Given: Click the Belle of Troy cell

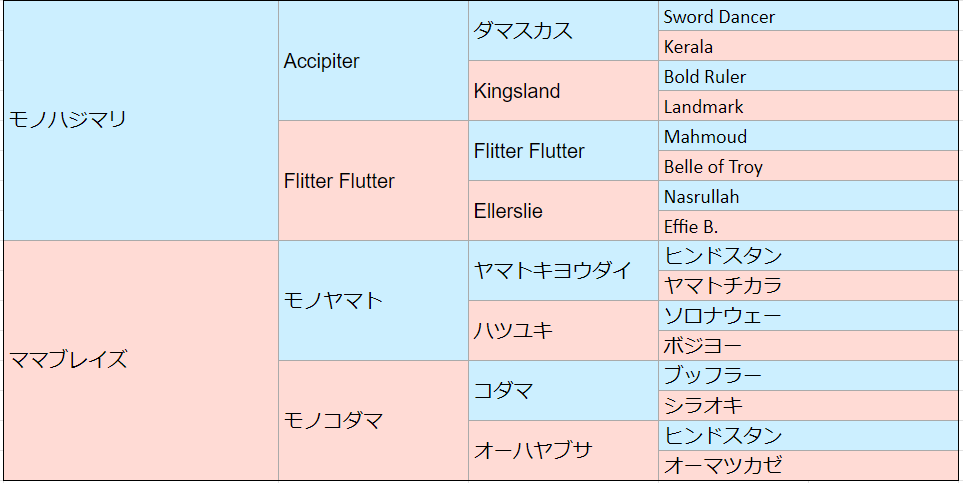Looking at the screenshot, I should pyautogui.click(x=808, y=166).
